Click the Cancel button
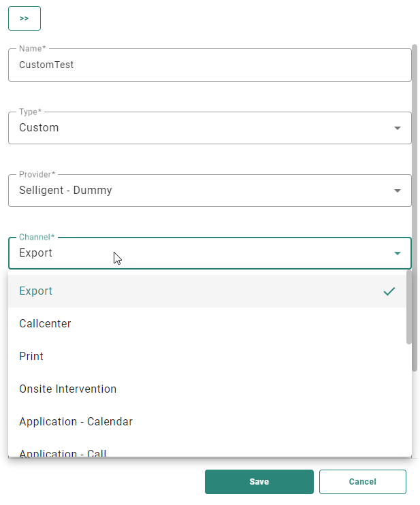 (362, 482)
